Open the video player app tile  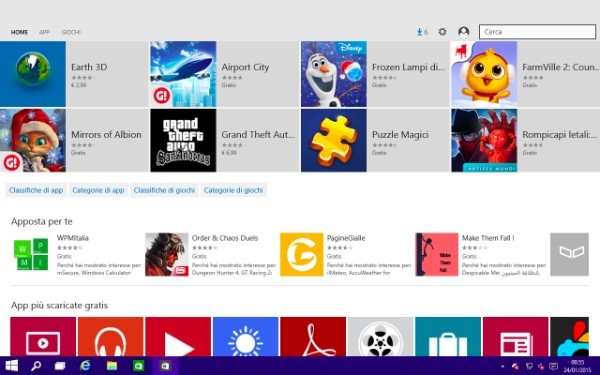point(43,337)
